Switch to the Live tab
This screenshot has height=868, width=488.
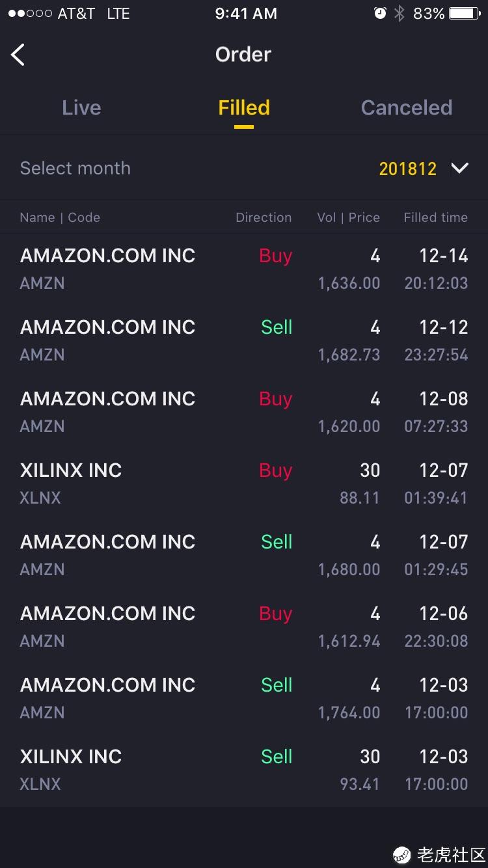point(81,108)
